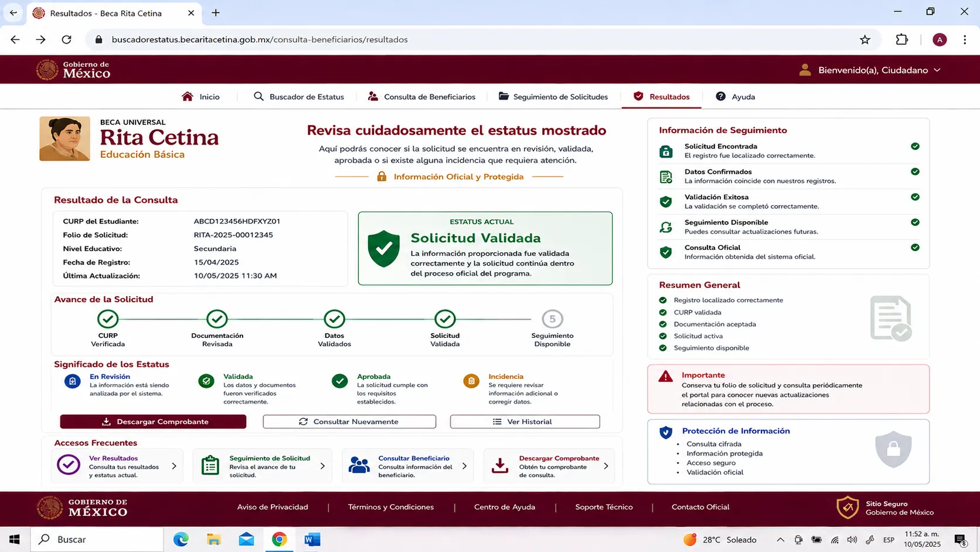Click the En Revisión blue status icon
Viewport: 980px width, 552px height.
72,381
